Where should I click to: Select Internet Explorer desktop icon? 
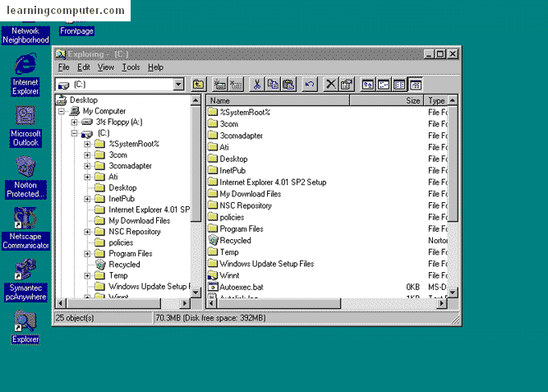coord(25,74)
